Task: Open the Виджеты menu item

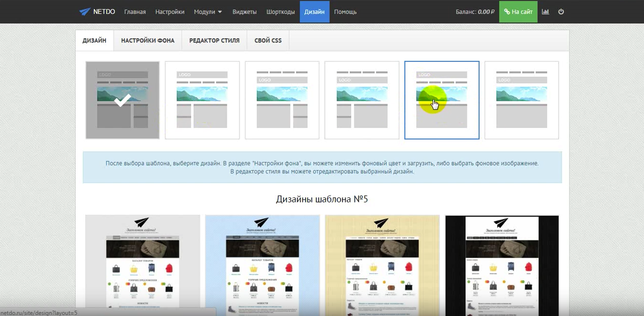Action: 244,12
